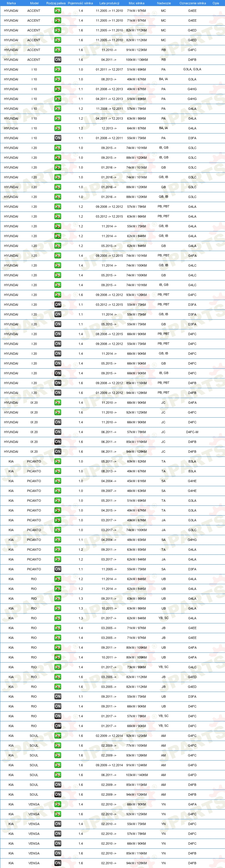Click petrol icon in I 20 G4FA row
The height and width of the screenshot is (868, 225).
pos(58,255)
